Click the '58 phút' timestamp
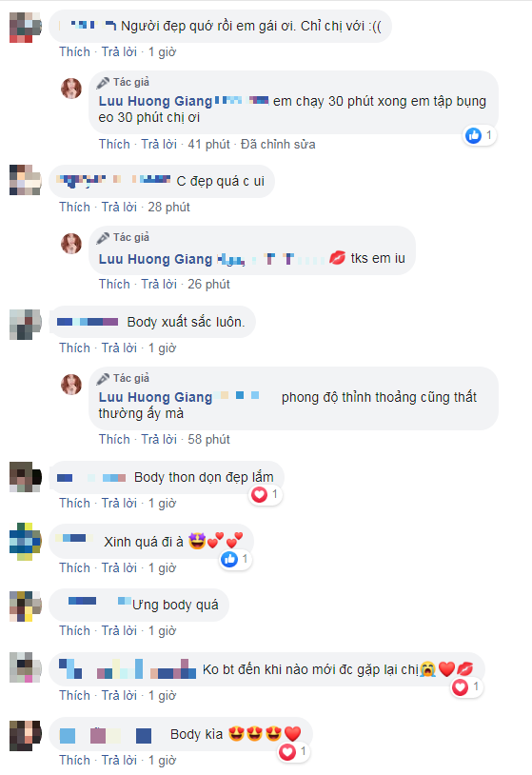Screen dimensions: 532x775 [208, 440]
